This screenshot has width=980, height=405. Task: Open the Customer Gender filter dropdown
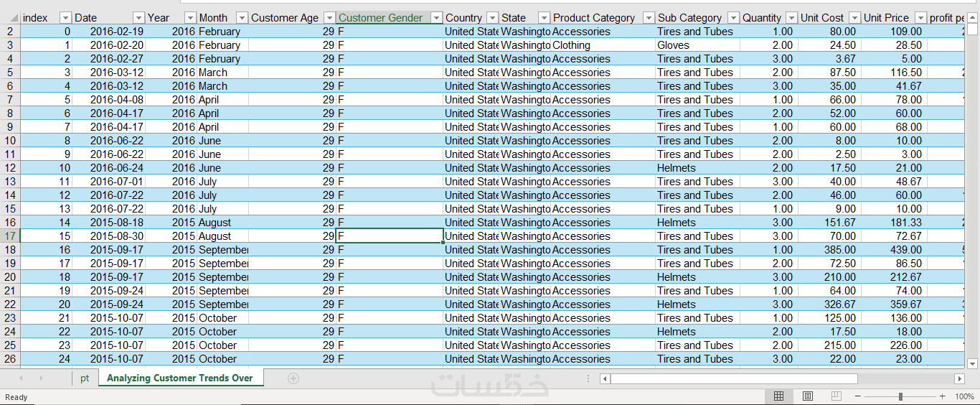(436, 18)
